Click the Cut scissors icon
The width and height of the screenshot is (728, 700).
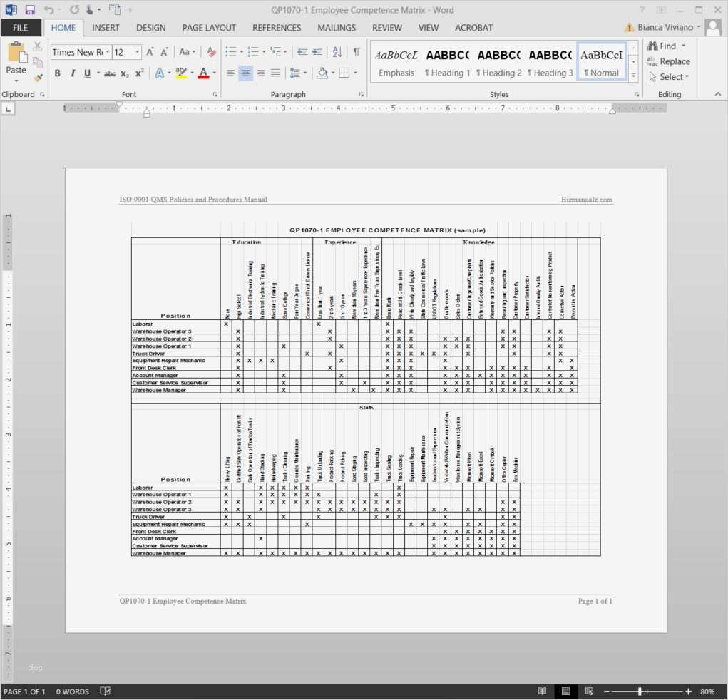[38, 46]
